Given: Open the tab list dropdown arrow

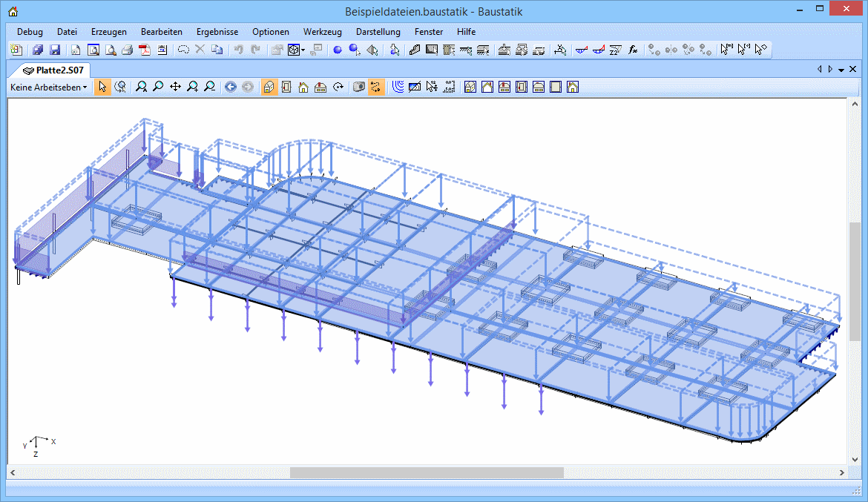Looking at the screenshot, I should point(841,70).
